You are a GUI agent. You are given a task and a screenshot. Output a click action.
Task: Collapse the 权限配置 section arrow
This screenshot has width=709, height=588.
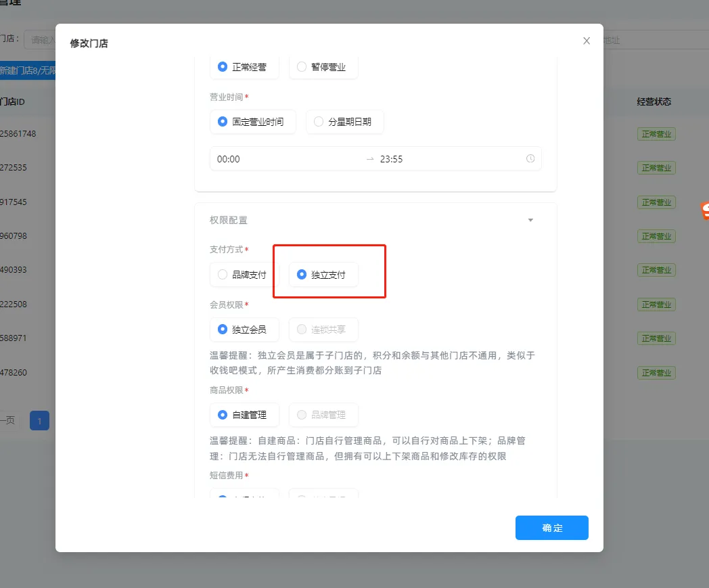coord(530,221)
